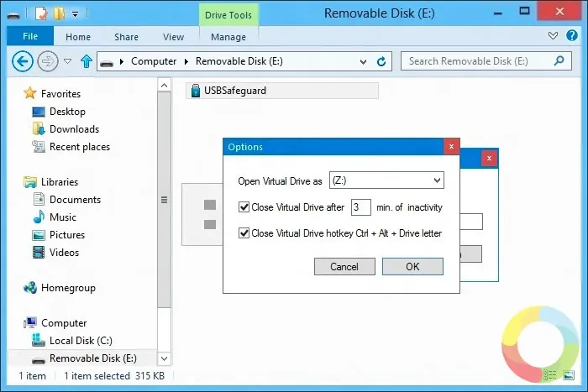The image size is (588, 392).
Task: Refresh the Removable Disk (E:) view
Action: pyautogui.click(x=381, y=61)
